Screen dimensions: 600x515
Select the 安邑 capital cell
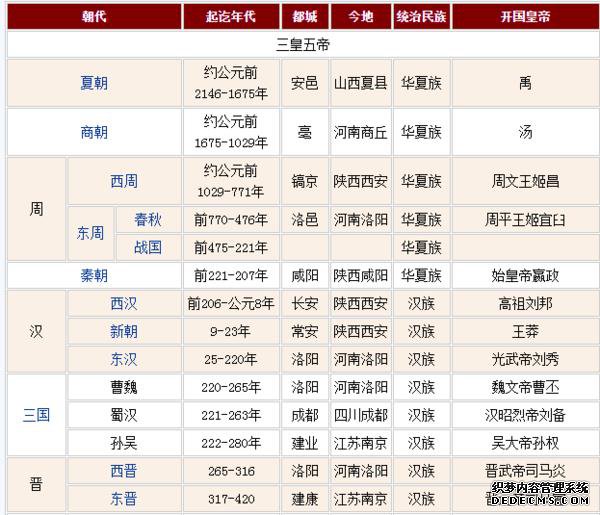click(305, 83)
